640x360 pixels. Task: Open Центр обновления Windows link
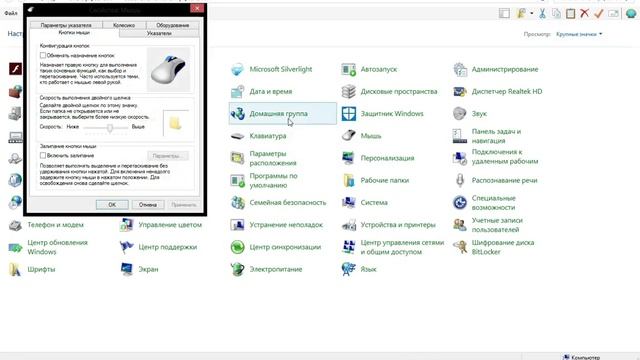click(58, 247)
